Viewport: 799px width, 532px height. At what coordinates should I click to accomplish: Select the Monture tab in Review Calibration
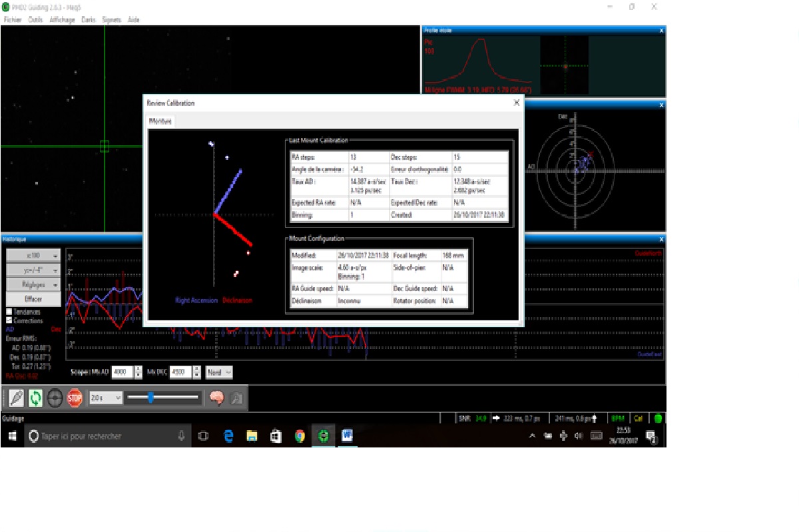pos(160,121)
